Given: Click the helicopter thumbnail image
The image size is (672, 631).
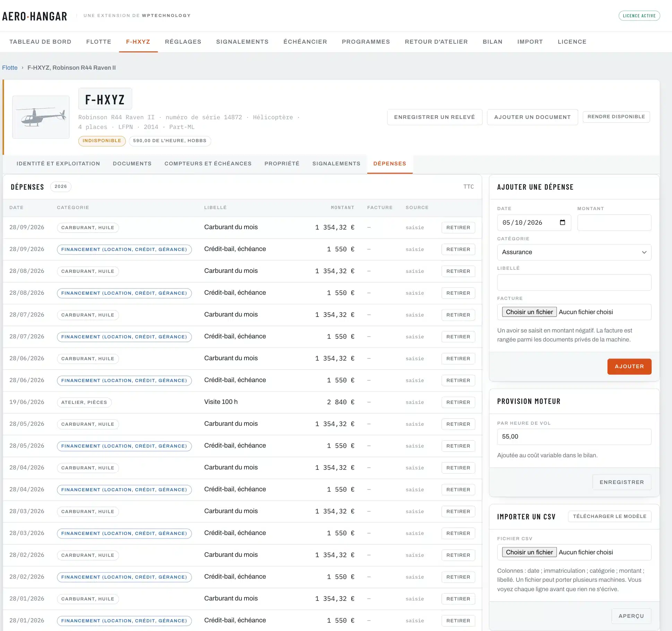Looking at the screenshot, I should click(x=41, y=117).
